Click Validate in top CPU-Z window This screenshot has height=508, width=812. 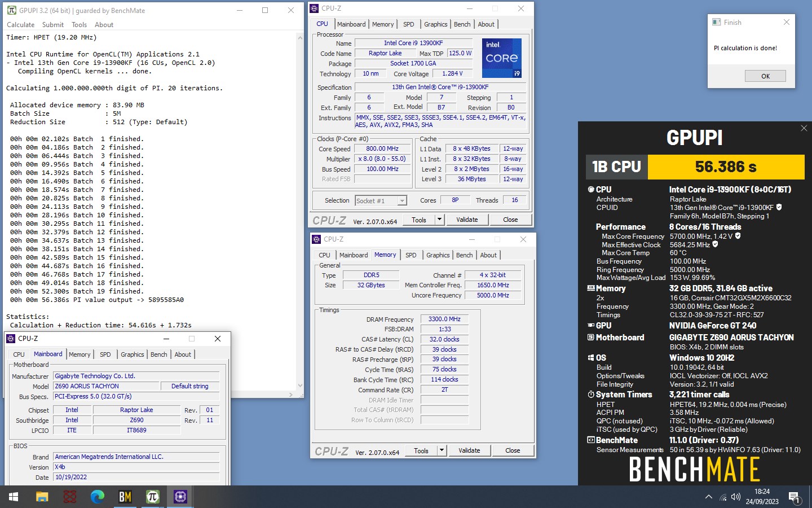click(x=467, y=220)
